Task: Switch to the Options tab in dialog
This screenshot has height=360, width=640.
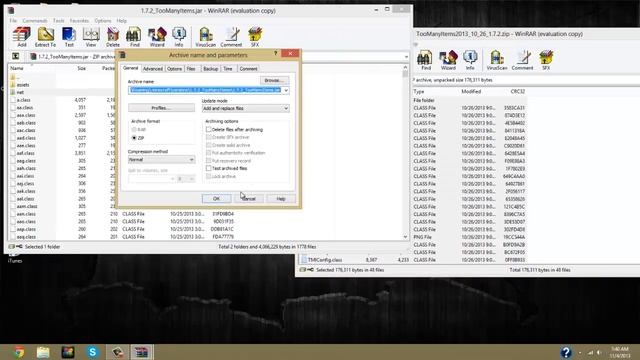Action: 174,69
